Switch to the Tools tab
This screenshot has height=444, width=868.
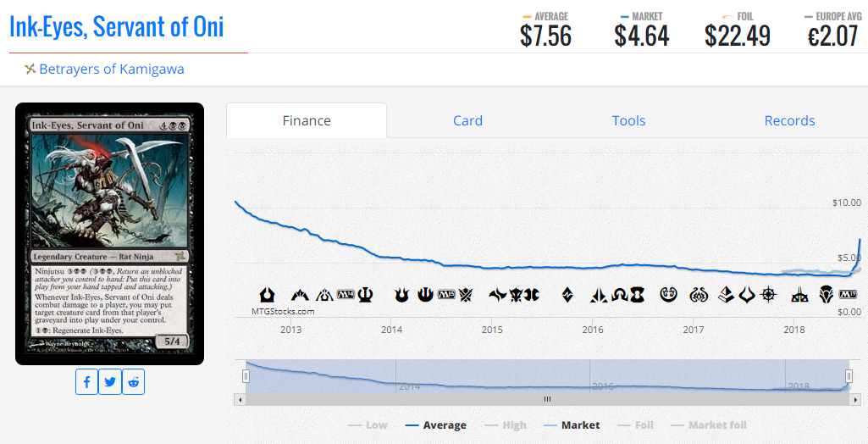click(x=629, y=120)
